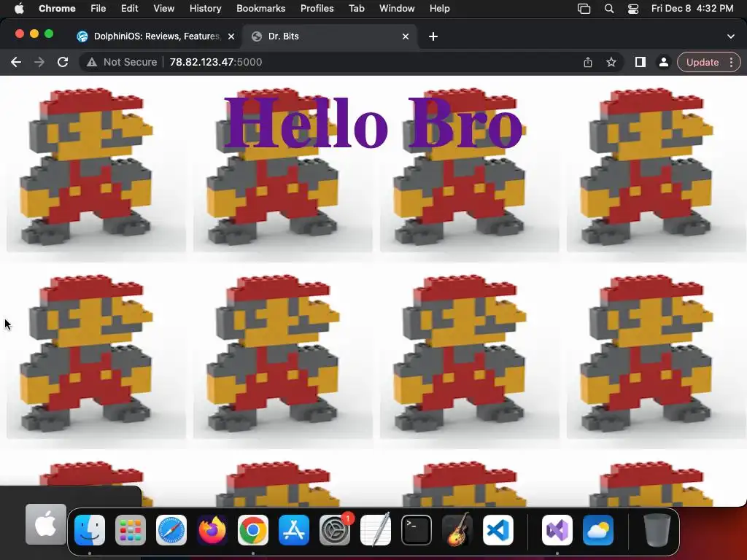Screen dimensions: 747x560
Task: Open the Chrome profile icon
Action: (x=663, y=62)
